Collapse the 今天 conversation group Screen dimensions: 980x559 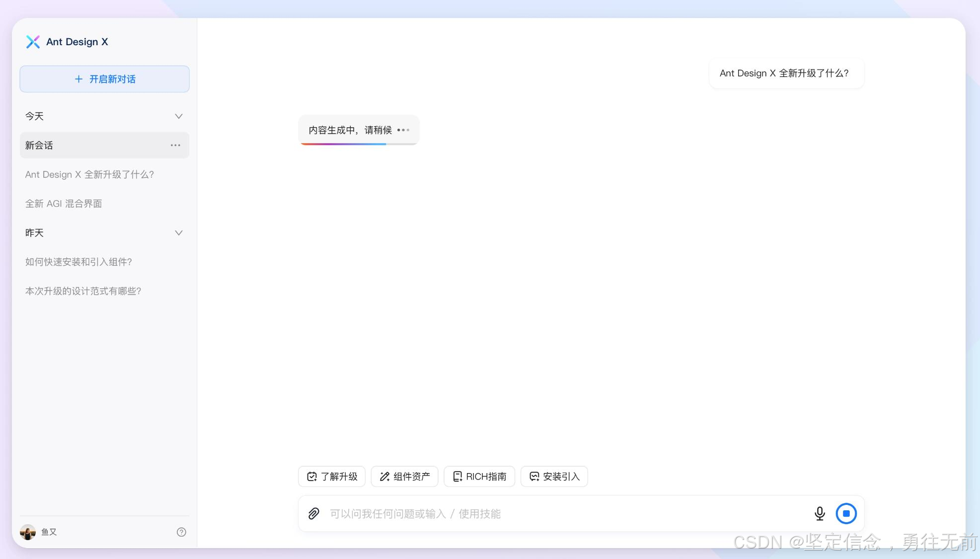pyautogui.click(x=179, y=116)
